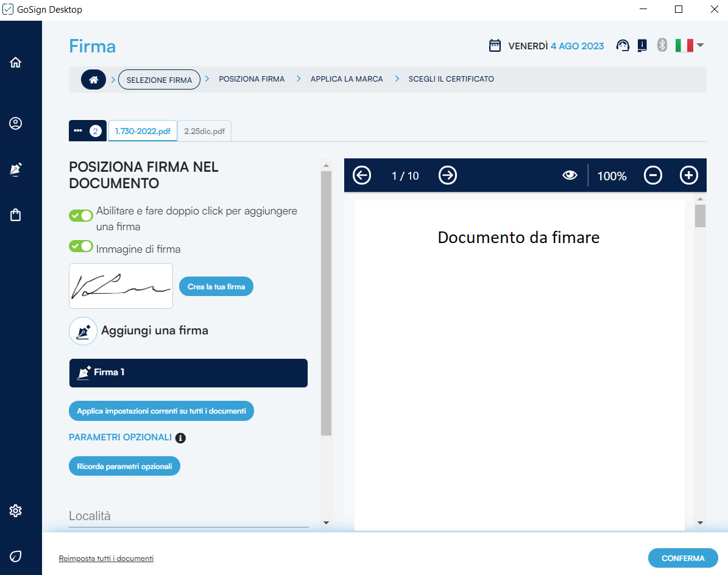Click the zoom in plus icon
Image resolution: width=728 pixels, height=575 pixels.
point(688,176)
